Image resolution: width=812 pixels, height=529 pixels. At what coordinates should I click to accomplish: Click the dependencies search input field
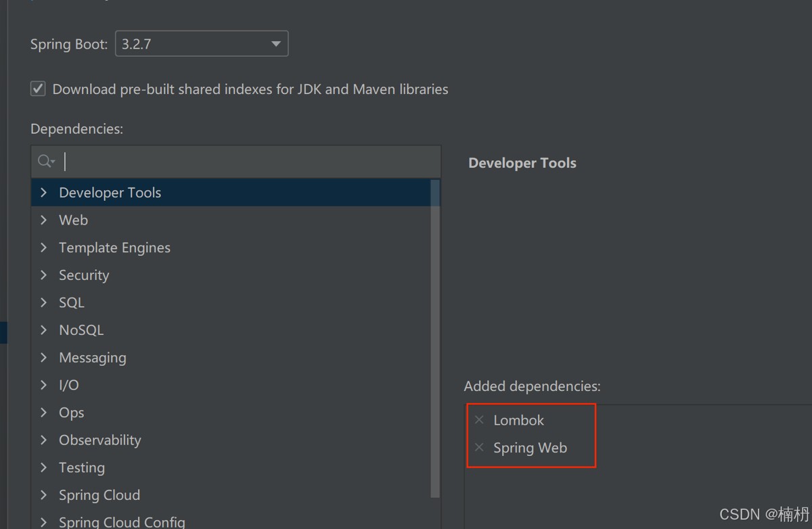[250, 162]
